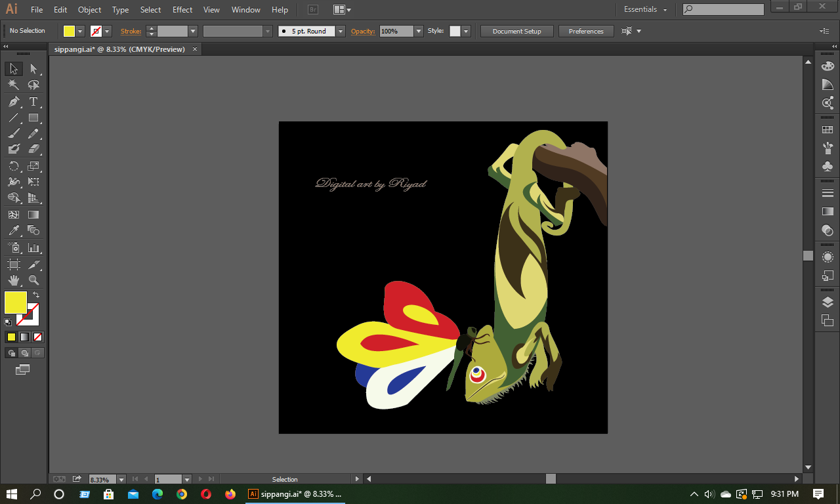840x504 pixels.
Task: Open the Color panel palette icon
Action: [828, 66]
